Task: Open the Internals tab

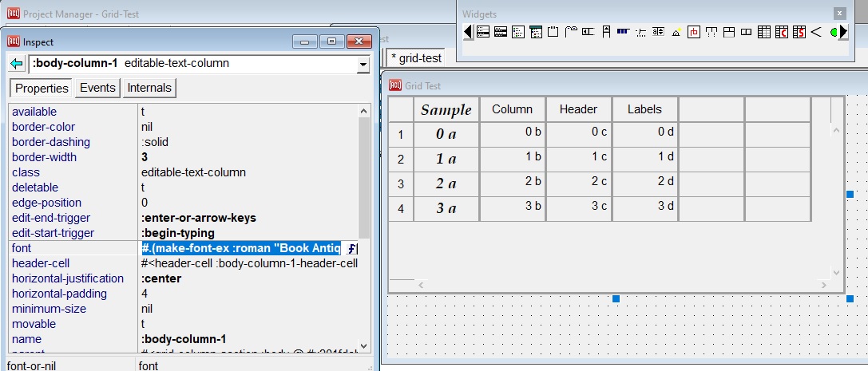Action: coord(149,88)
